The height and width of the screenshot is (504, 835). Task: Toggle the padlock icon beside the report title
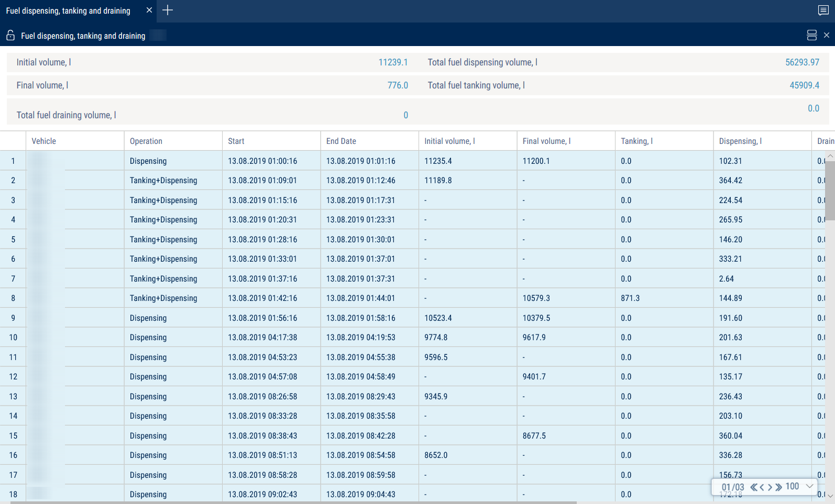[10, 36]
